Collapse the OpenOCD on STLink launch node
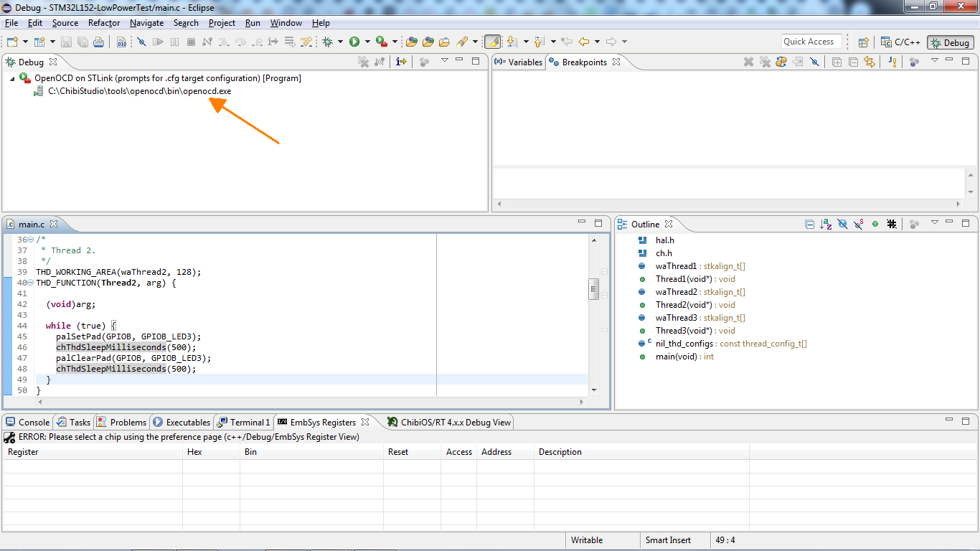 tap(12, 78)
